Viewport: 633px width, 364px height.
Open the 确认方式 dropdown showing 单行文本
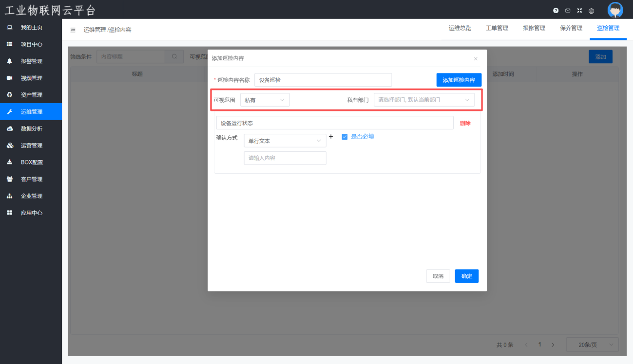tap(285, 141)
